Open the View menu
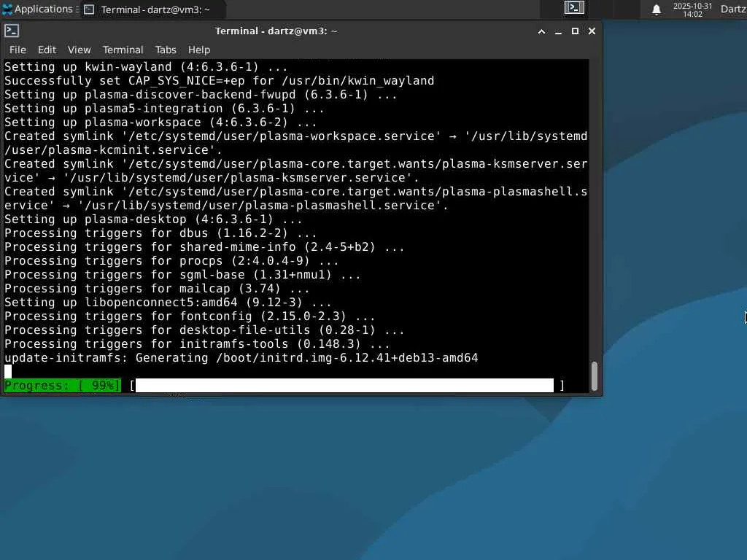Screen dimensions: 747x560 pos(79,50)
